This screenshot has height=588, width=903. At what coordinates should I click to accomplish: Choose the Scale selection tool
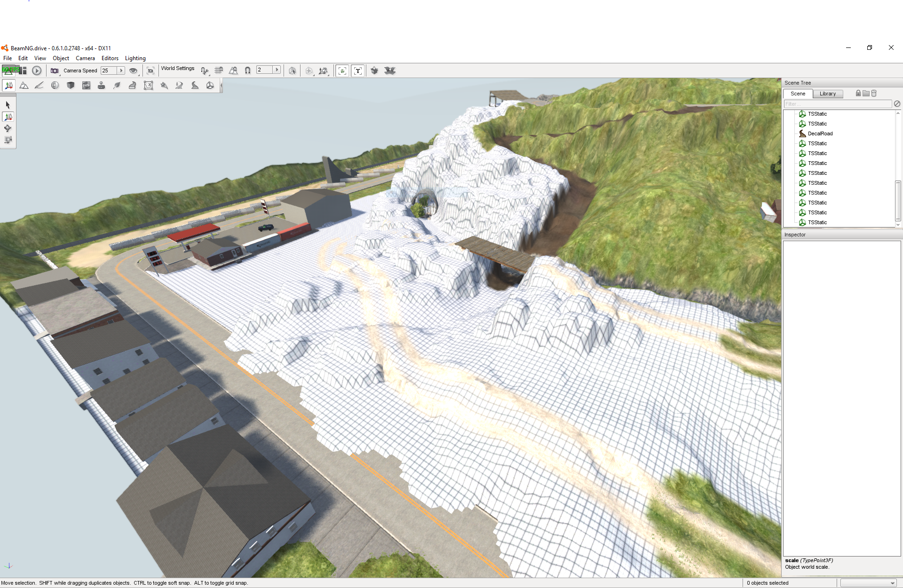point(8,140)
